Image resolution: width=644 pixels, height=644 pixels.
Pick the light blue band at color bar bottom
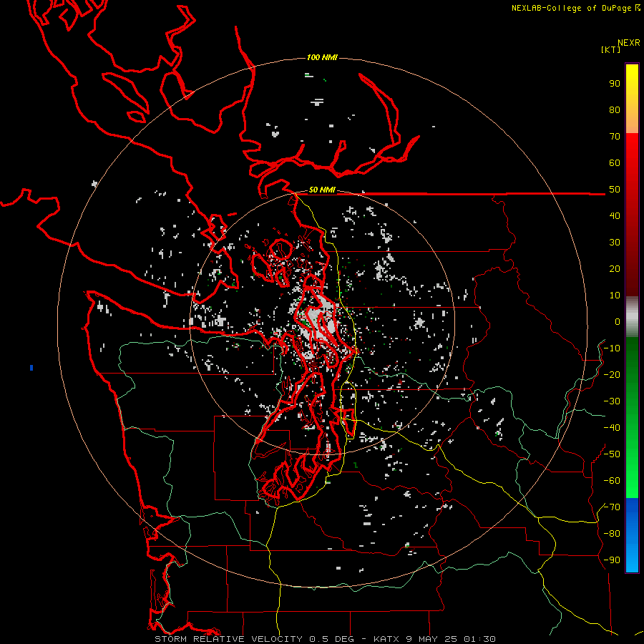coord(632,557)
